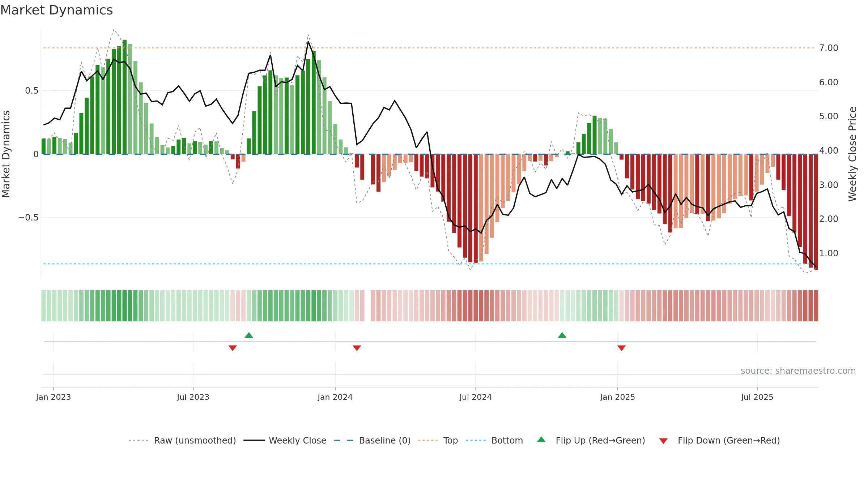Click the red Flip Down legend triangle icon
The image size is (868, 488).
pyautogui.click(x=663, y=441)
